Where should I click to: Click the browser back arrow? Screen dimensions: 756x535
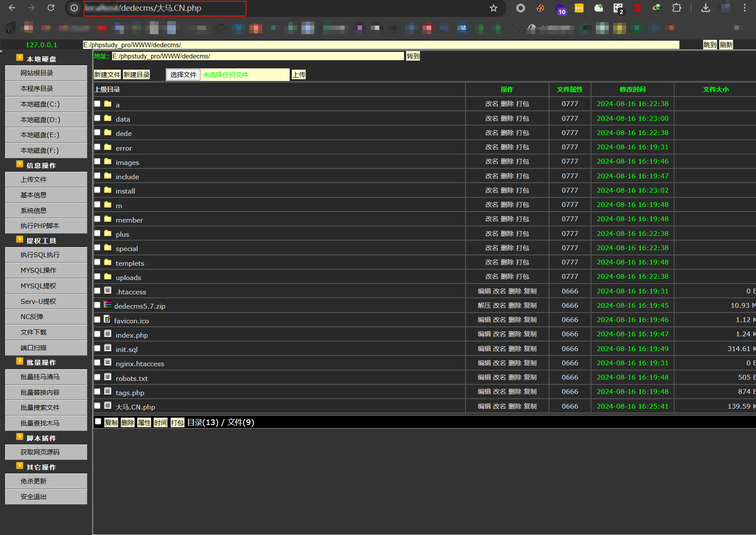point(12,8)
